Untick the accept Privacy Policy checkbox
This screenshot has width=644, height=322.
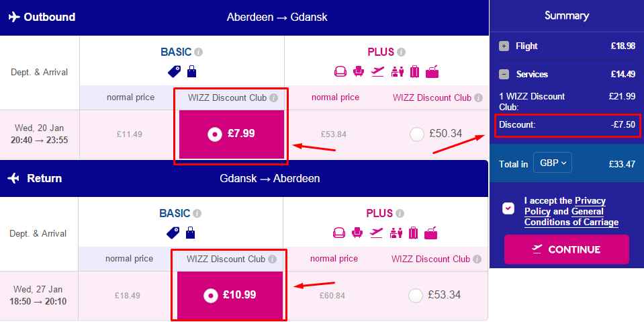click(x=508, y=208)
